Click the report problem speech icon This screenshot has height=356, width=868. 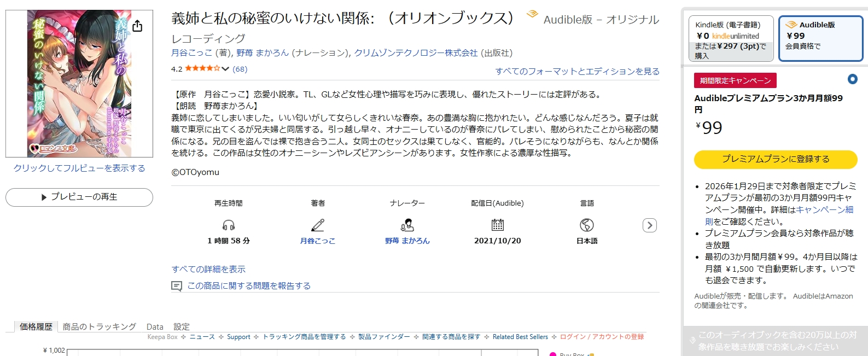point(177,286)
